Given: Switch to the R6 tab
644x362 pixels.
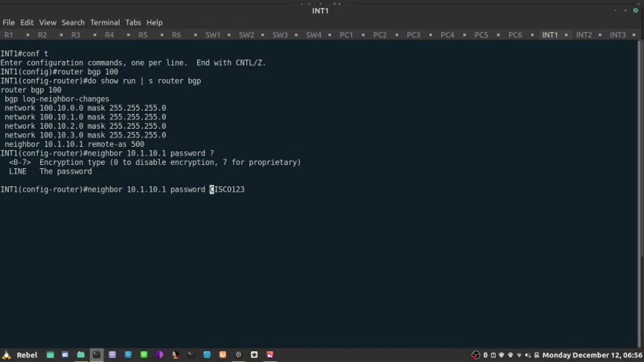Looking at the screenshot, I should pyautogui.click(x=177, y=35).
